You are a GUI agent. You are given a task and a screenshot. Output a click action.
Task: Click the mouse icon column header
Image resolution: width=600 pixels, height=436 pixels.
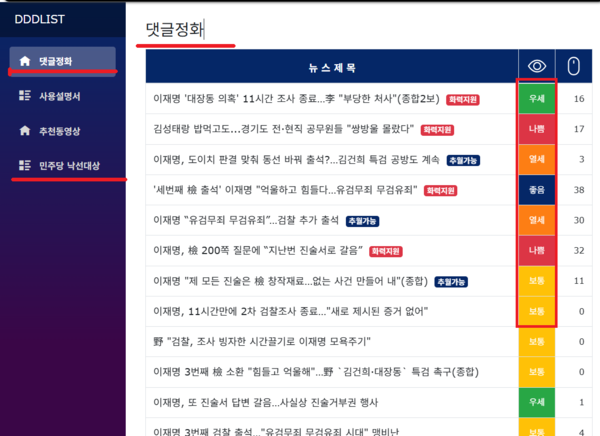tap(573, 66)
